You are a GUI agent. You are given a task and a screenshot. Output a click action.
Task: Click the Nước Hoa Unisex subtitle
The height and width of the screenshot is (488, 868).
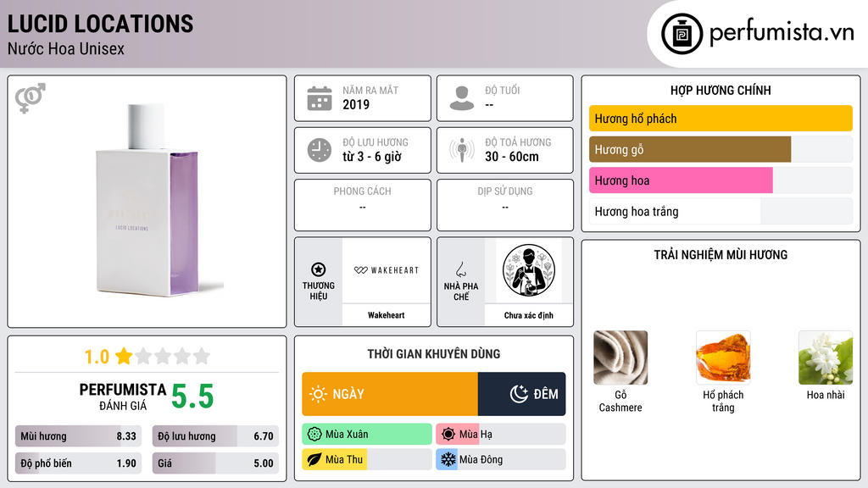point(66,48)
